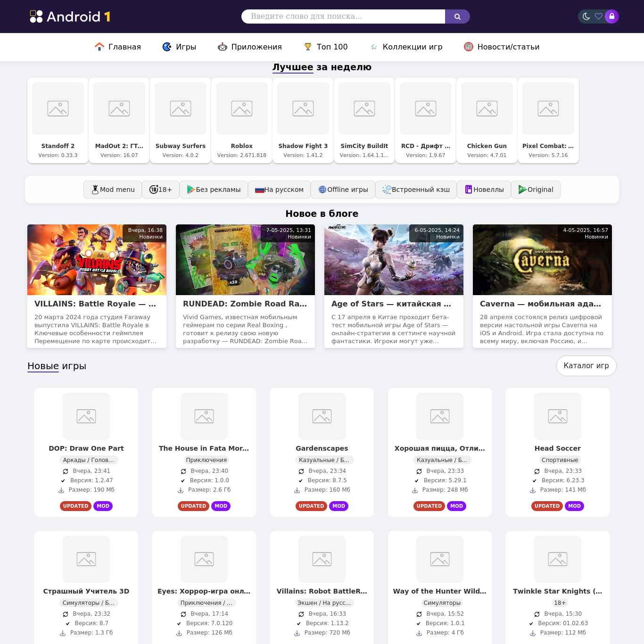644x644 pixels.
Task: Click 18+ tag under Twinkle Star Knights
Action: click(x=560, y=603)
